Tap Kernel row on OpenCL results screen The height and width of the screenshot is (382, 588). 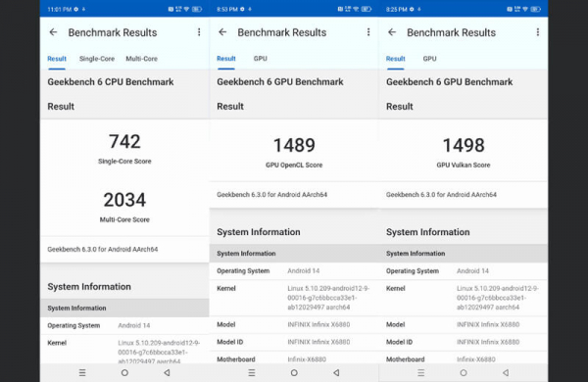(294, 298)
